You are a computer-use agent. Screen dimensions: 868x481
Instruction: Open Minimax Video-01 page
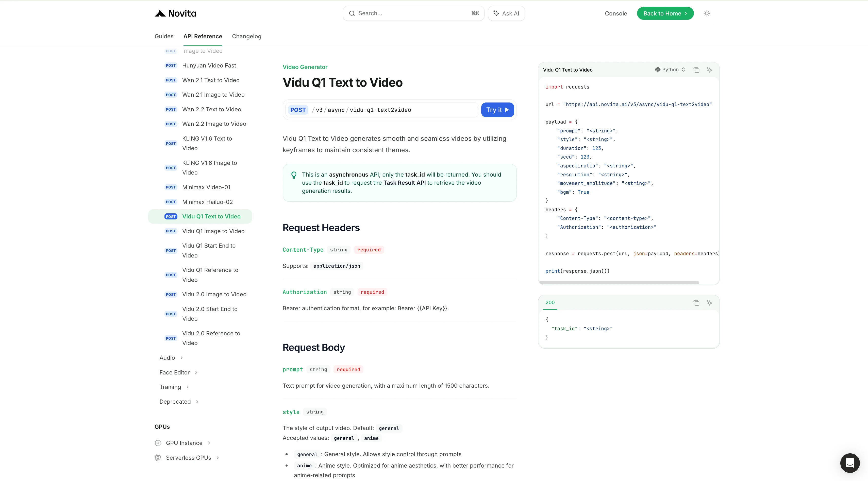coord(206,187)
